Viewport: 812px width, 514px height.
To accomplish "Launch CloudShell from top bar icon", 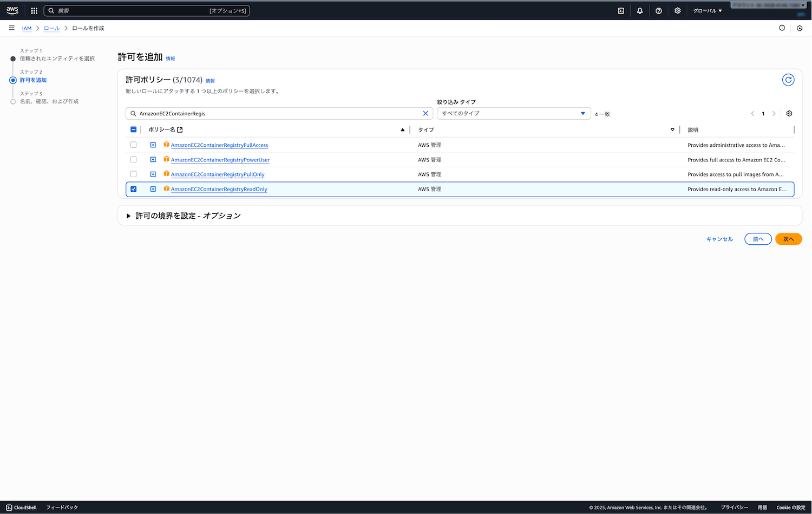I will click(x=621, y=11).
